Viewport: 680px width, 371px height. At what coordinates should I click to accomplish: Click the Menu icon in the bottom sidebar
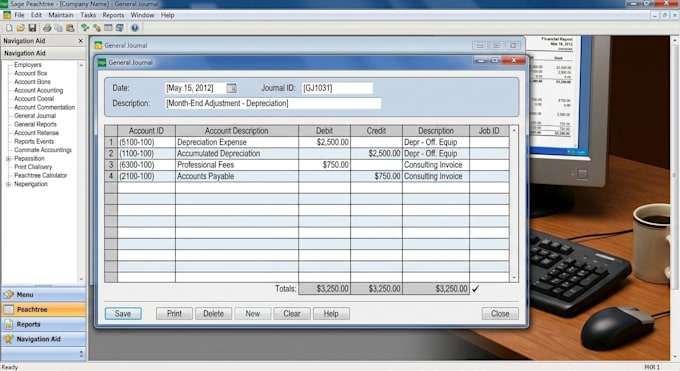tap(9, 295)
